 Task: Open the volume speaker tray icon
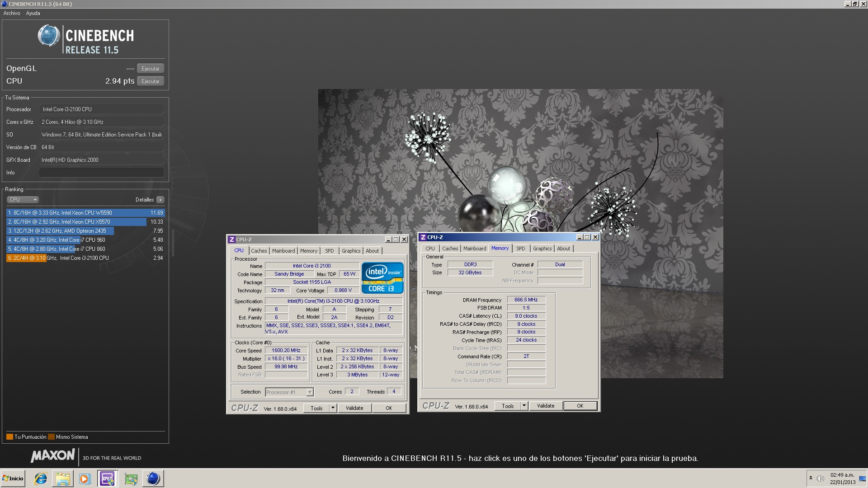821,479
